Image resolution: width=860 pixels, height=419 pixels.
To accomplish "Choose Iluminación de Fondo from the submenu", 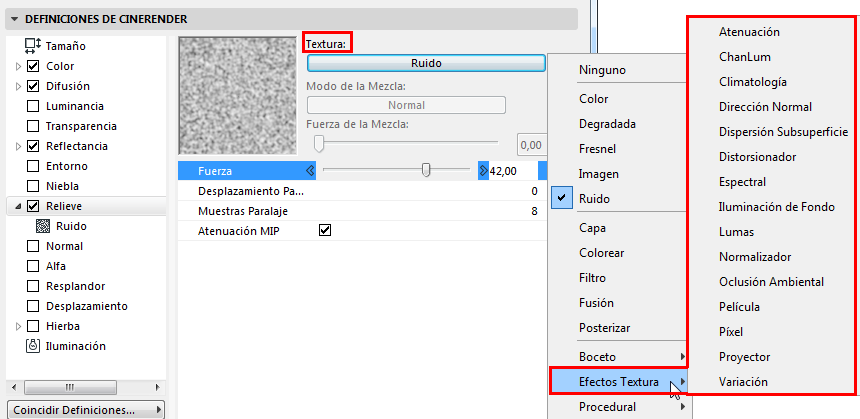I will click(777, 207).
